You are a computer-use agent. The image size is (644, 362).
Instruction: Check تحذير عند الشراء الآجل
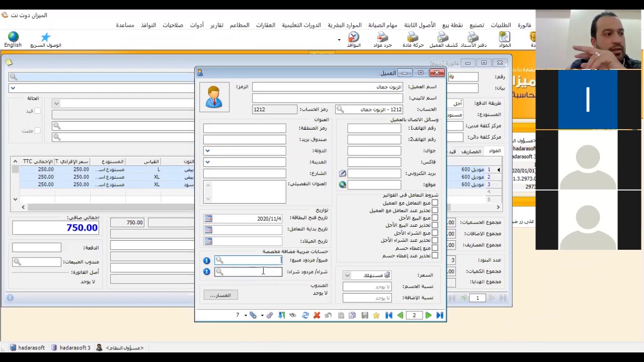pyautogui.click(x=435, y=241)
